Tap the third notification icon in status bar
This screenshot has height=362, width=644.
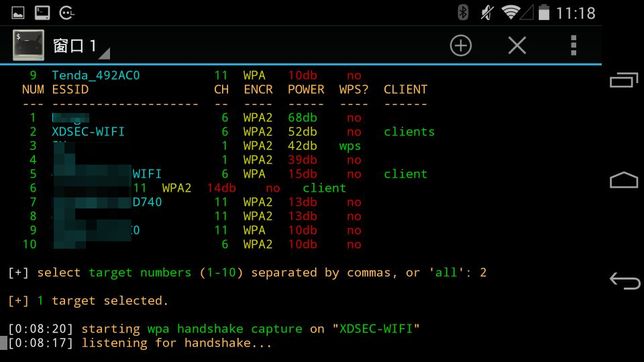click(66, 13)
